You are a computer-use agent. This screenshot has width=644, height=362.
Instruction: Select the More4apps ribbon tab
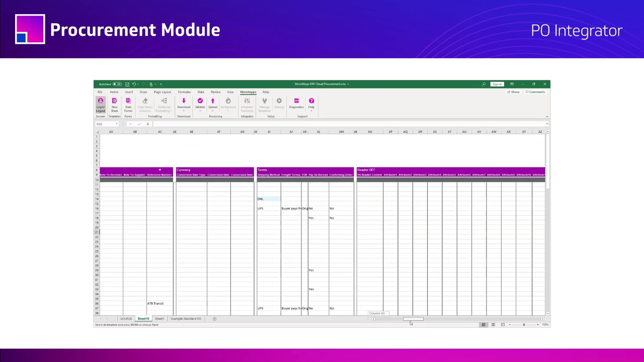248,92
